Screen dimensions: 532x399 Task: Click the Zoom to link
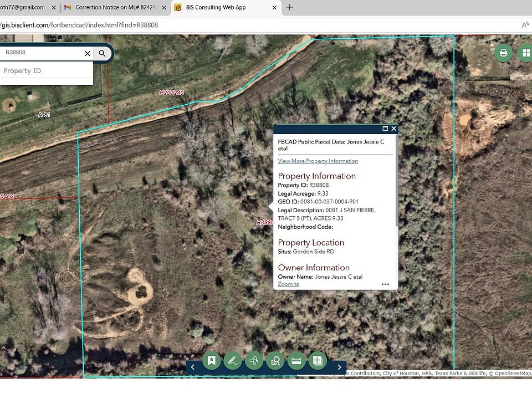[288, 284]
